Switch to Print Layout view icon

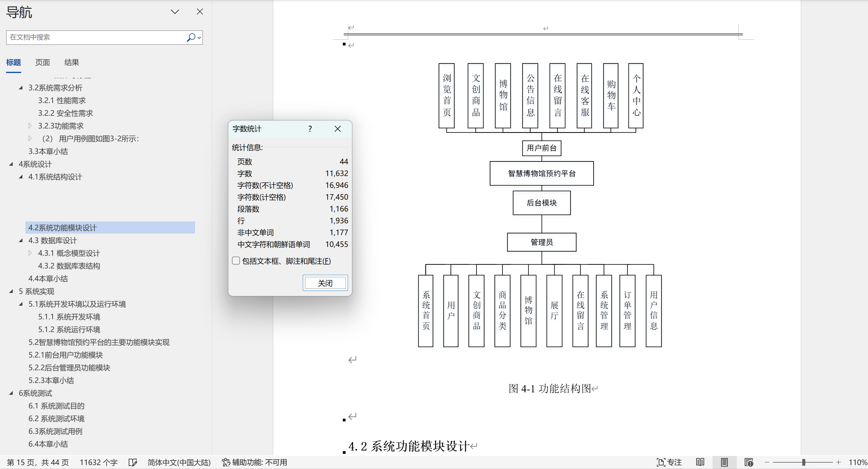click(724, 462)
